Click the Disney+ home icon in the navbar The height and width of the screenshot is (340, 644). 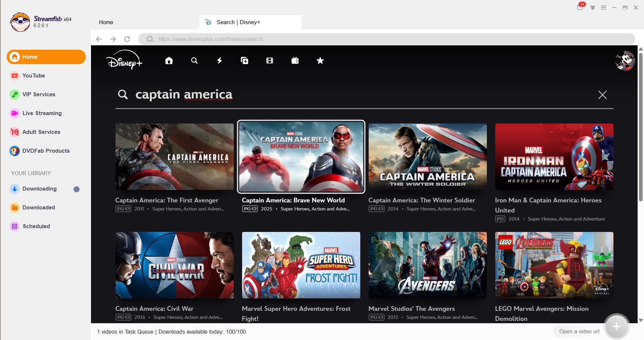point(169,61)
